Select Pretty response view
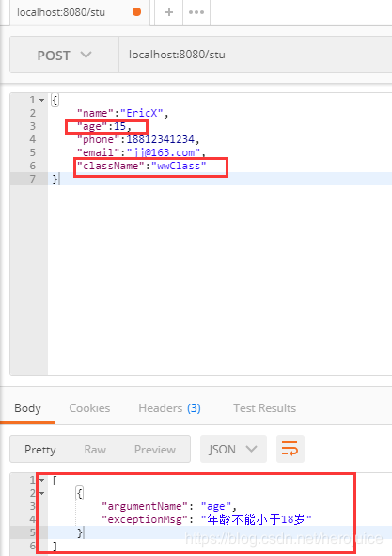The width and height of the screenshot is (392, 556). click(x=40, y=450)
